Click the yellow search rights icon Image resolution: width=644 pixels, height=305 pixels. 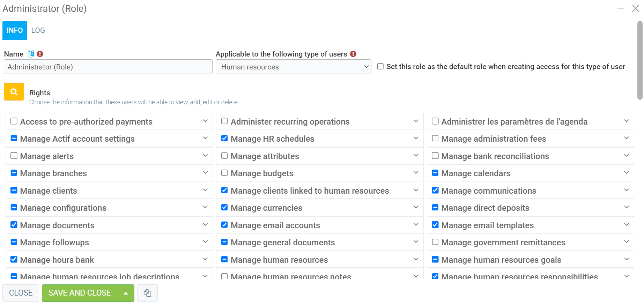(x=14, y=92)
